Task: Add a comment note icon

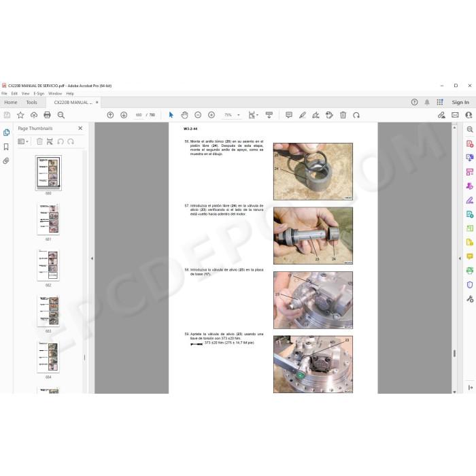Action: 289,115
